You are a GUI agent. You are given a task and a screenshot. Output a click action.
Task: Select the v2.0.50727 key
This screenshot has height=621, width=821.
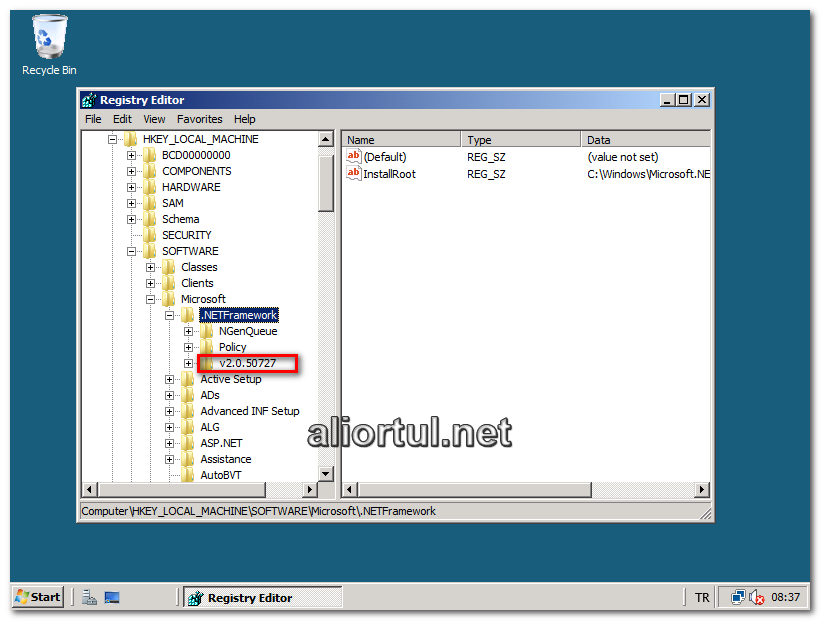coord(247,363)
